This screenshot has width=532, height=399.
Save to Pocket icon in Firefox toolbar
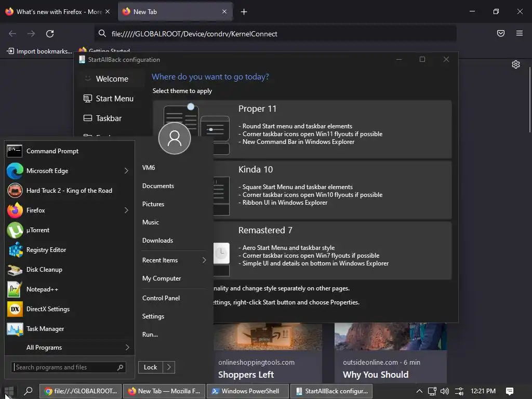coord(501,33)
